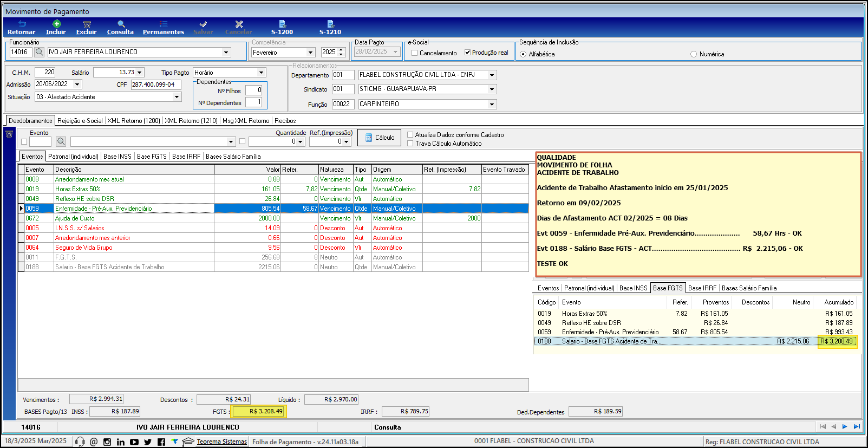Toggle the checkbox under Evento label
868x448 pixels.
24,142
